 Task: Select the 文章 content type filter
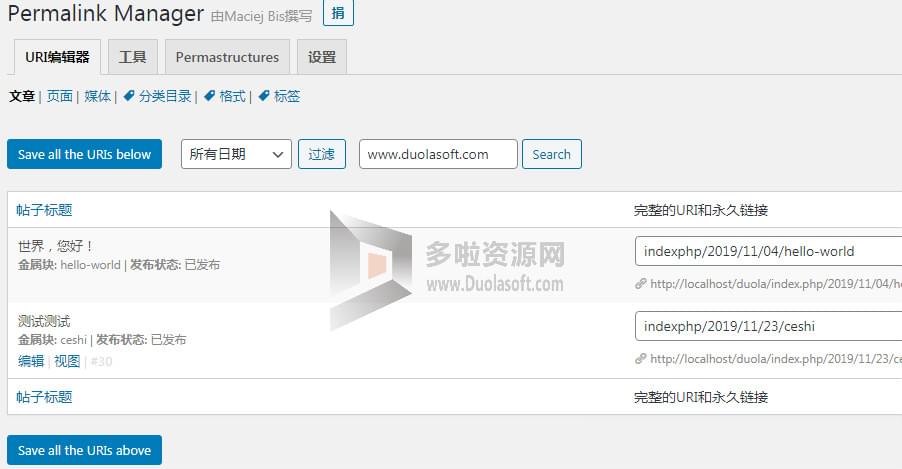coord(22,96)
